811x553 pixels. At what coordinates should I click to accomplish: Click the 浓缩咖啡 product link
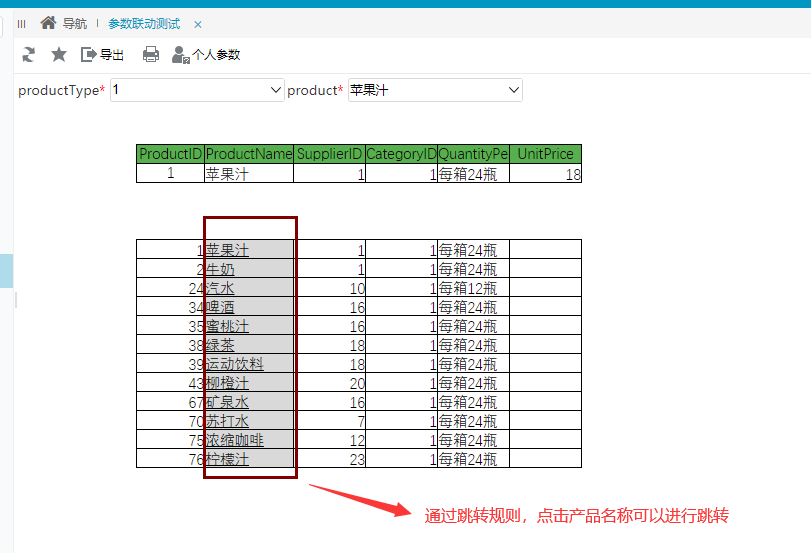pyautogui.click(x=234, y=440)
